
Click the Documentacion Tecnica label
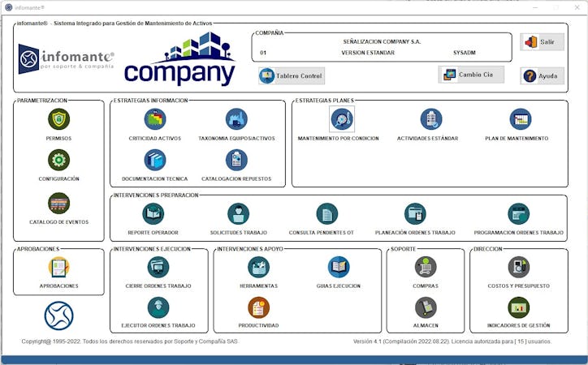[155, 179]
